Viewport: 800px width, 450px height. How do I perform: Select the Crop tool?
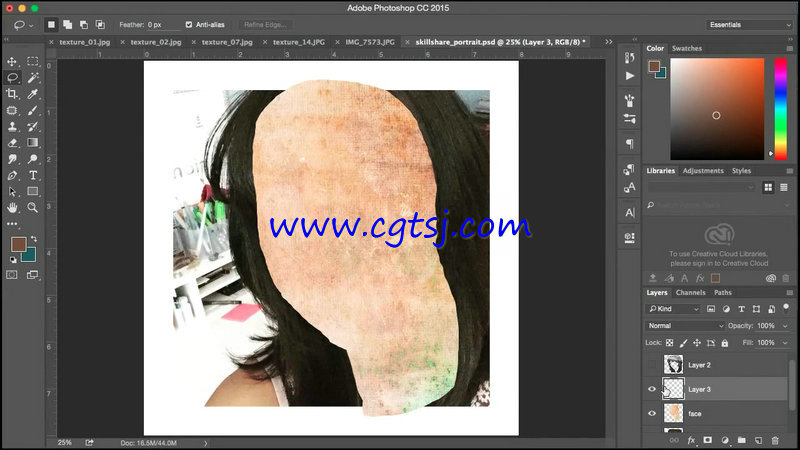[12, 94]
